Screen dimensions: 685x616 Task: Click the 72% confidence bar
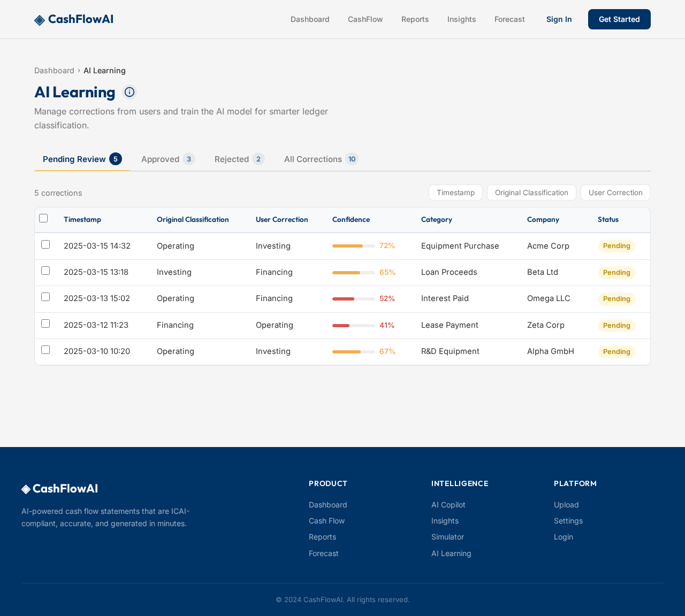[354, 246]
